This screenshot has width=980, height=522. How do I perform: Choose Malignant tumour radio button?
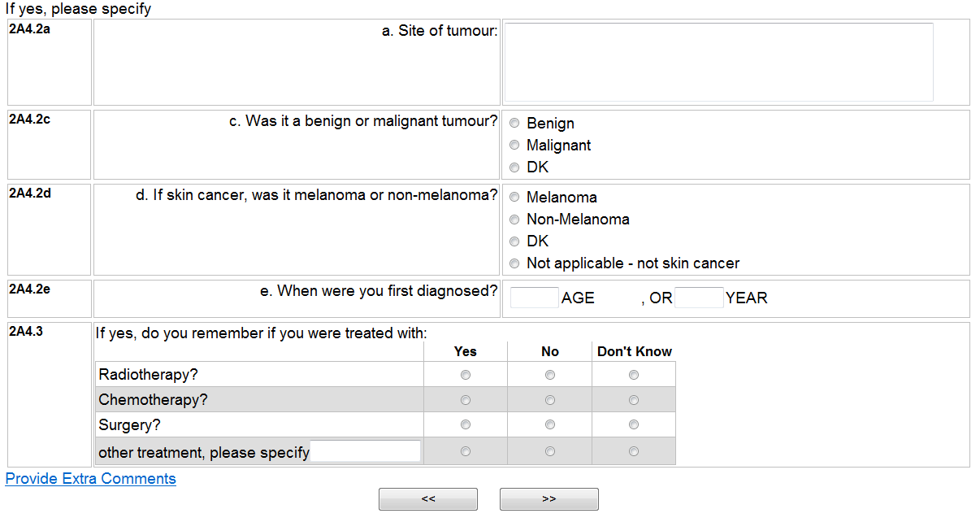[514, 146]
